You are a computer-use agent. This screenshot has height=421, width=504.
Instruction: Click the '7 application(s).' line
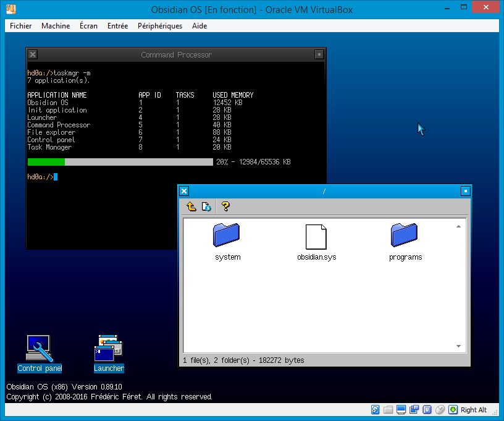(x=59, y=80)
